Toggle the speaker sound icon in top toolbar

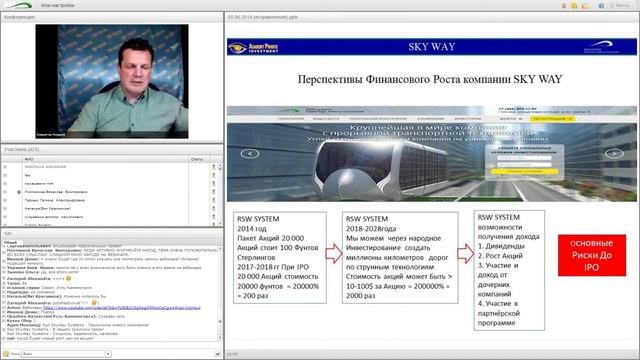coord(564,6)
